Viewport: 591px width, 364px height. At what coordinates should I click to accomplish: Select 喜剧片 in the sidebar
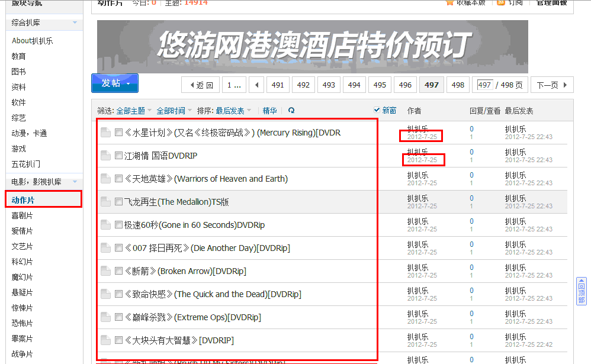tap(23, 215)
